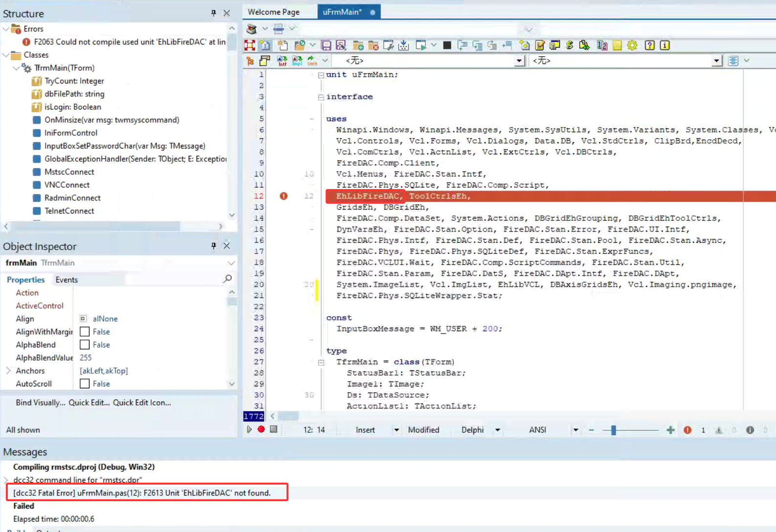
Task: Open the first '<无>' class combo dropdown
Action: [x=519, y=61]
